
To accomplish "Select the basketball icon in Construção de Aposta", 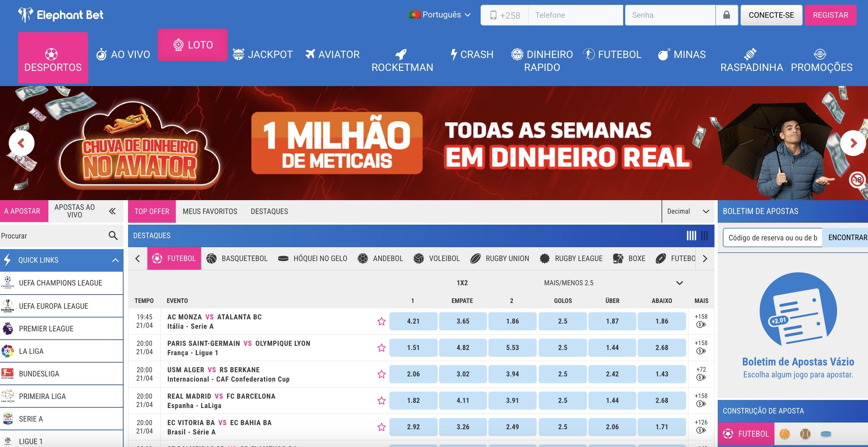I will [x=784, y=434].
